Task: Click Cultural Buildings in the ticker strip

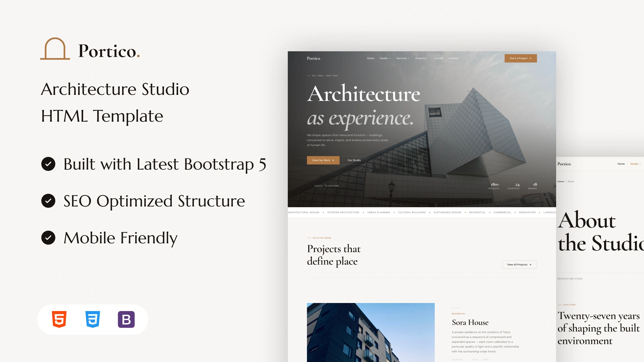Action: 412,213
